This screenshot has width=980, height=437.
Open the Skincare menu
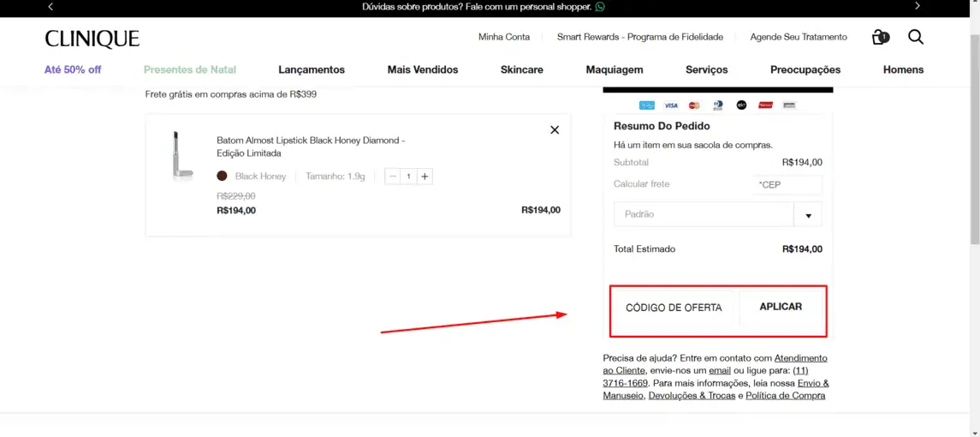pyautogui.click(x=522, y=69)
